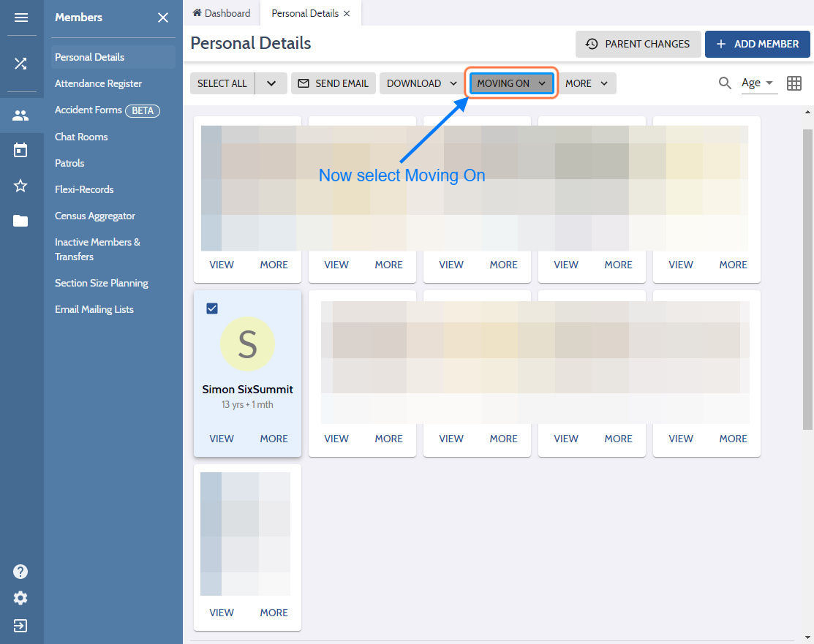Image resolution: width=814 pixels, height=644 pixels.
Task: Click View on Simon SixSummit's card
Action: pyautogui.click(x=222, y=439)
